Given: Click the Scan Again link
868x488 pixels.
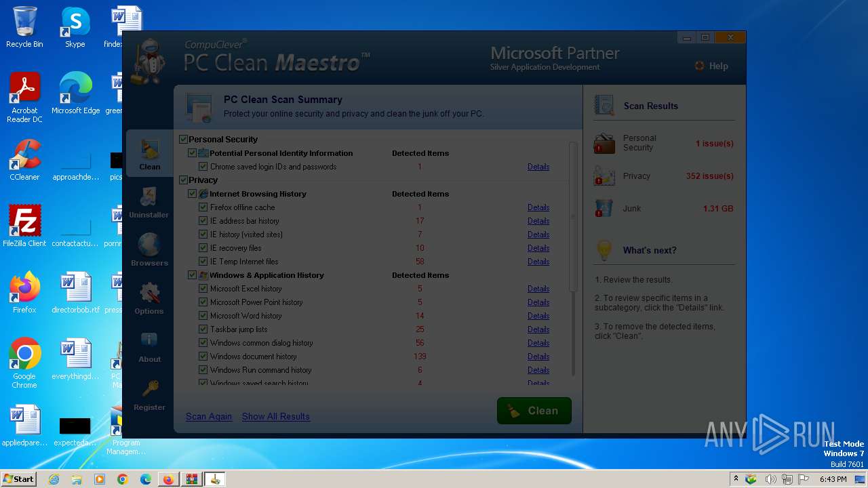Looking at the screenshot, I should (209, 416).
